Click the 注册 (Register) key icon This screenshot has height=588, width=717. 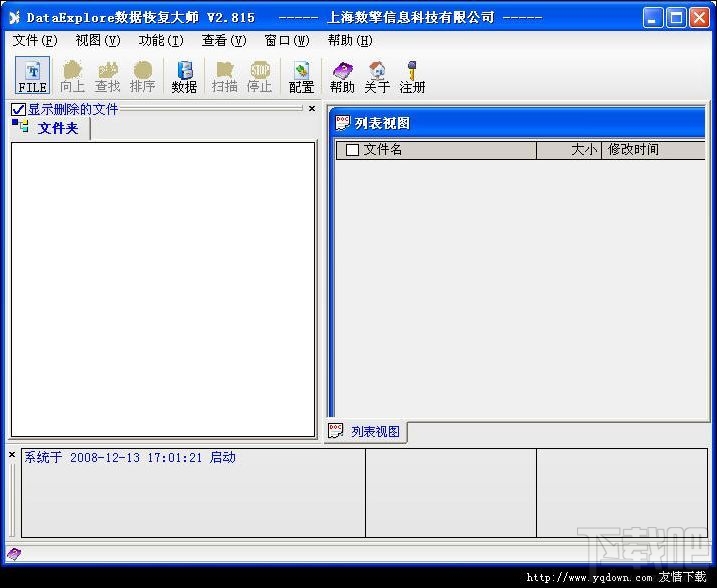(x=412, y=77)
